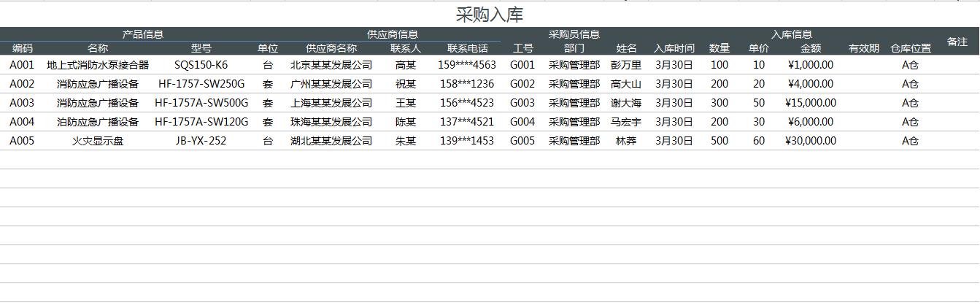The image size is (980, 308).
Task: Click the 金额 column header
Action: 811,48
